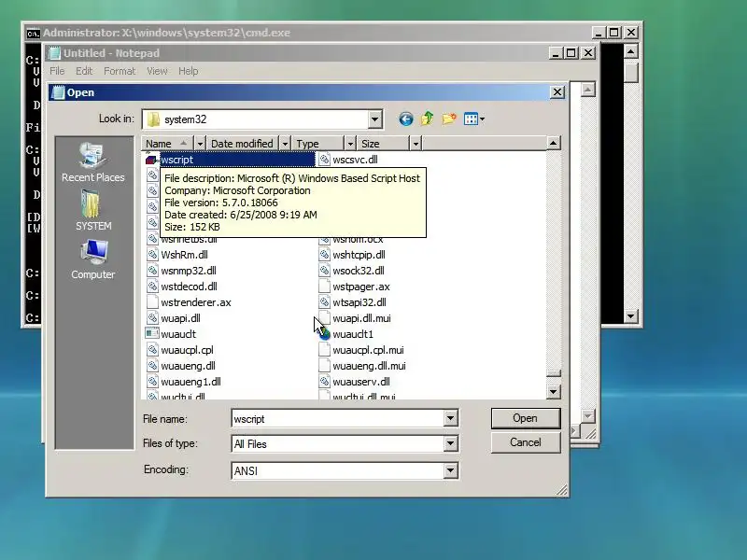
Task: Open Notepad View menu
Action: point(157,71)
